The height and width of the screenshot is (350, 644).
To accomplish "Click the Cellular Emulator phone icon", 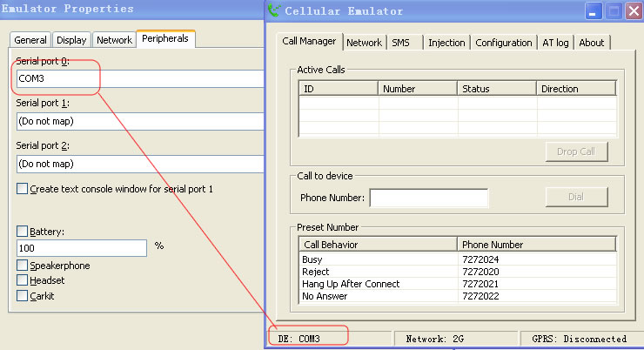I will [x=275, y=11].
